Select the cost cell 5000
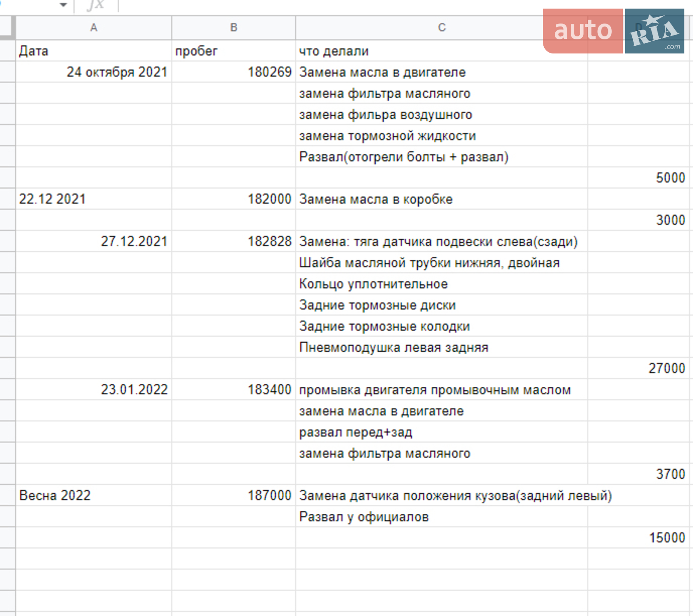The height and width of the screenshot is (616, 693). pos(638,178)
